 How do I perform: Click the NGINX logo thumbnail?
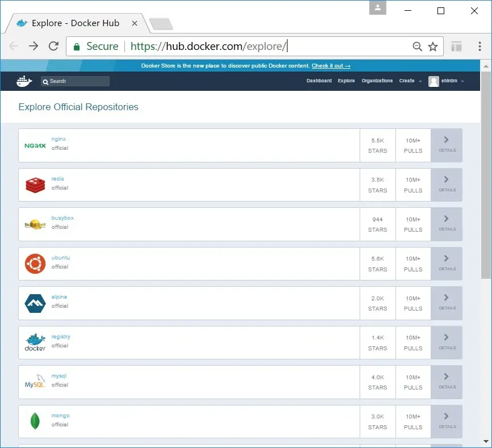35,145
